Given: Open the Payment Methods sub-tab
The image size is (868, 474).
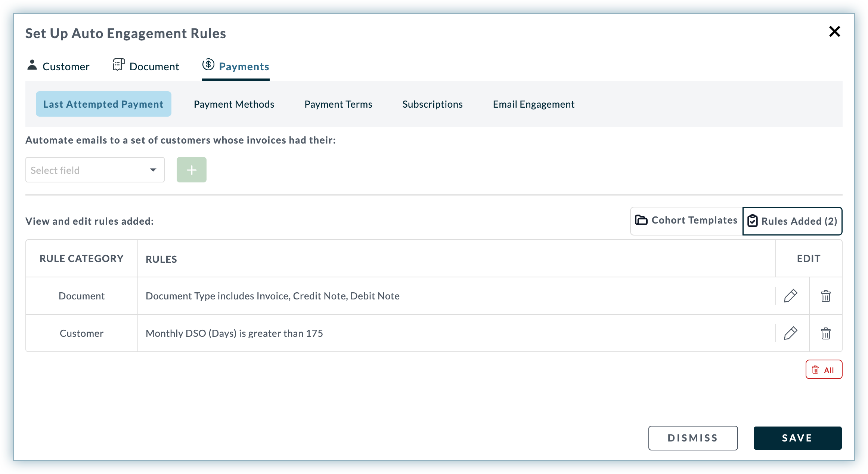Looking at the screenshot, I should pos(234,104).
